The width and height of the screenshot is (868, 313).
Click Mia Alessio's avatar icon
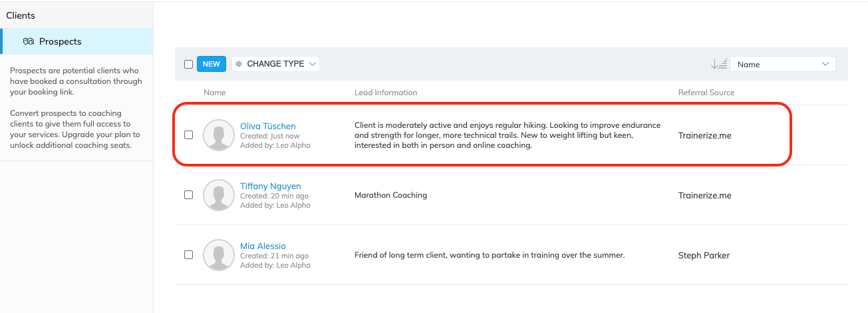[219, 255]
